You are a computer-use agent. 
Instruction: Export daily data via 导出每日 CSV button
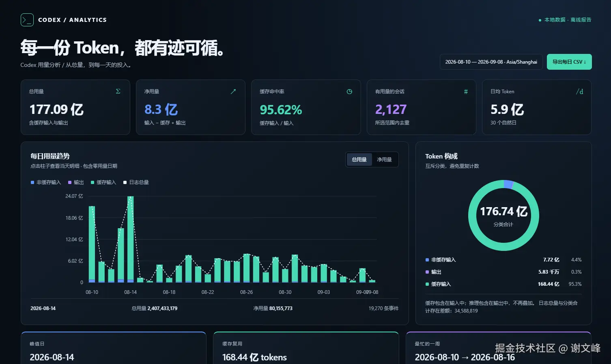569,62
